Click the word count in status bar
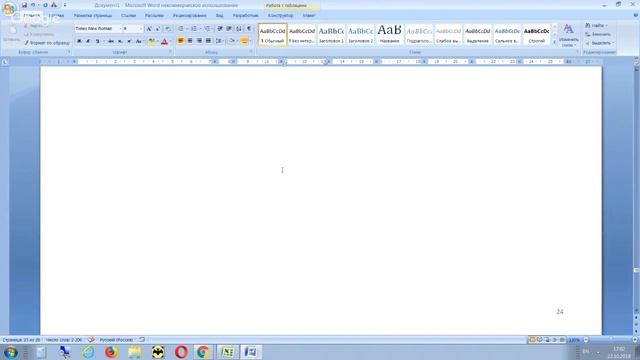This screenshot has width=640, height=360. [x=64, y=340]
